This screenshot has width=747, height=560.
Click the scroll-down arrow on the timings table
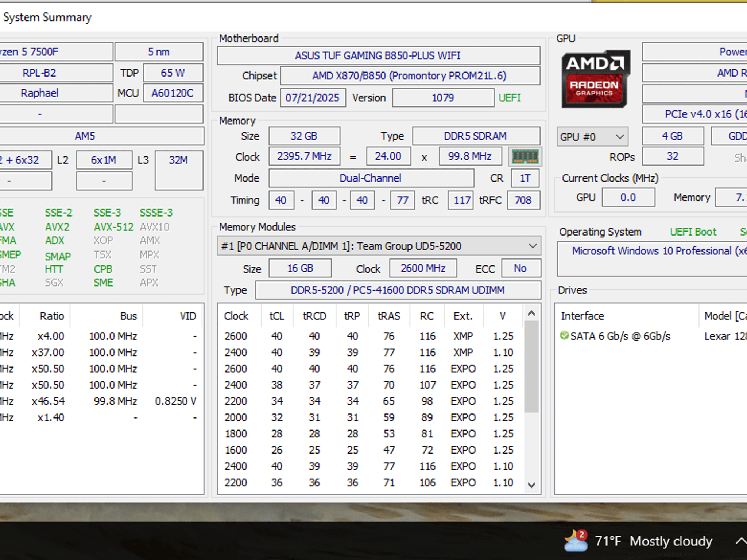click(531, 485)
